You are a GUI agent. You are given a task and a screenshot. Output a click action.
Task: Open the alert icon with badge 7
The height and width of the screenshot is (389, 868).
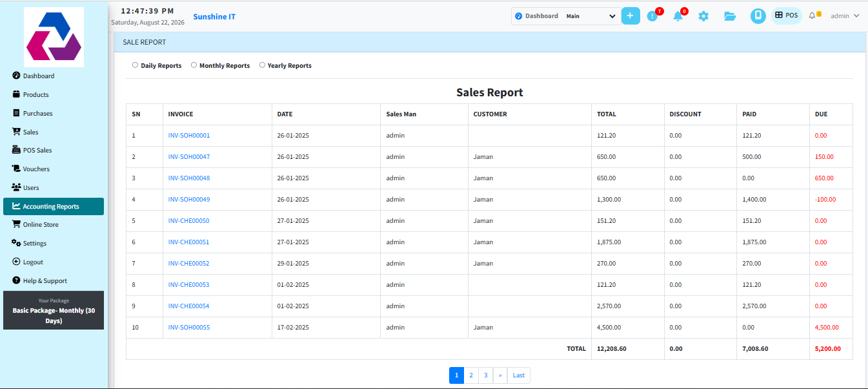652,16
